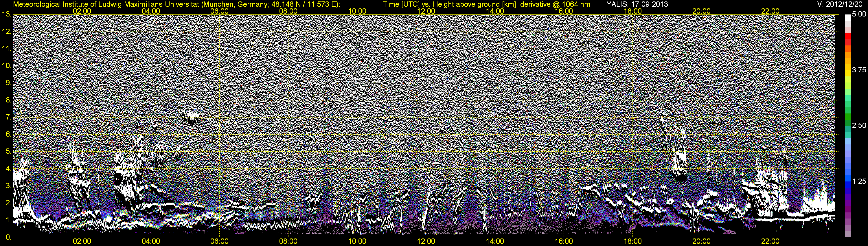
Task: Click the 12. km height axis label
Action: click(x=6, y=31)
